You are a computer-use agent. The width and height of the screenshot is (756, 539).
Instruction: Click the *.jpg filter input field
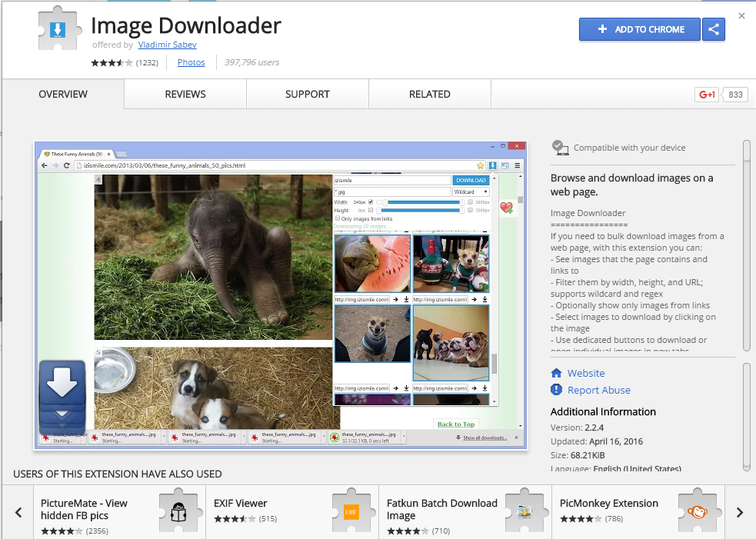tap(392, 192)
